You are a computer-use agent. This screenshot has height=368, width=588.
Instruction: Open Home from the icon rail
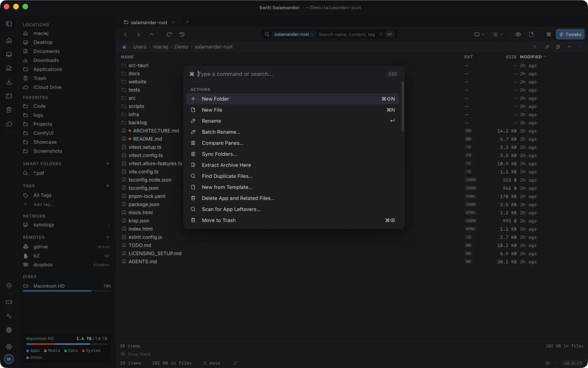[x=9, y=41]
